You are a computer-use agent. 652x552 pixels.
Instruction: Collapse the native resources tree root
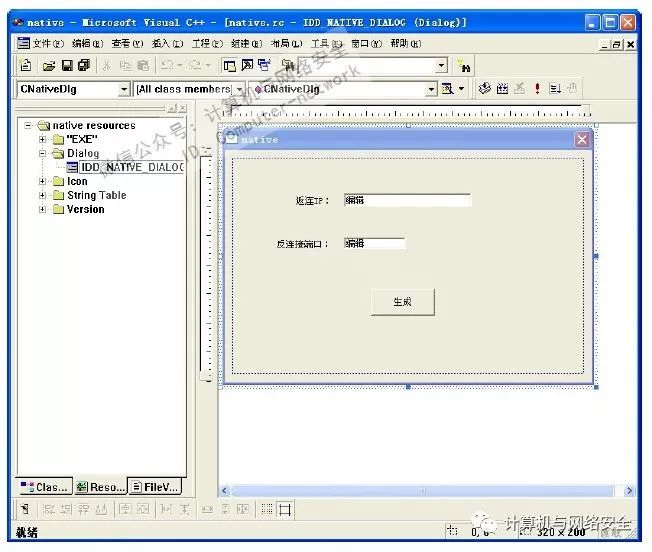tap(27, 125)
